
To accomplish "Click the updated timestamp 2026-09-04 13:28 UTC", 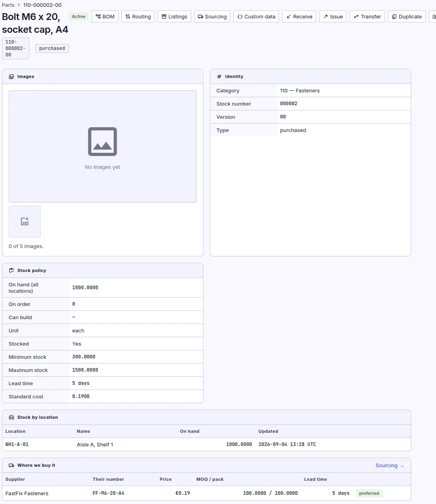I will (x=287, y=444).
